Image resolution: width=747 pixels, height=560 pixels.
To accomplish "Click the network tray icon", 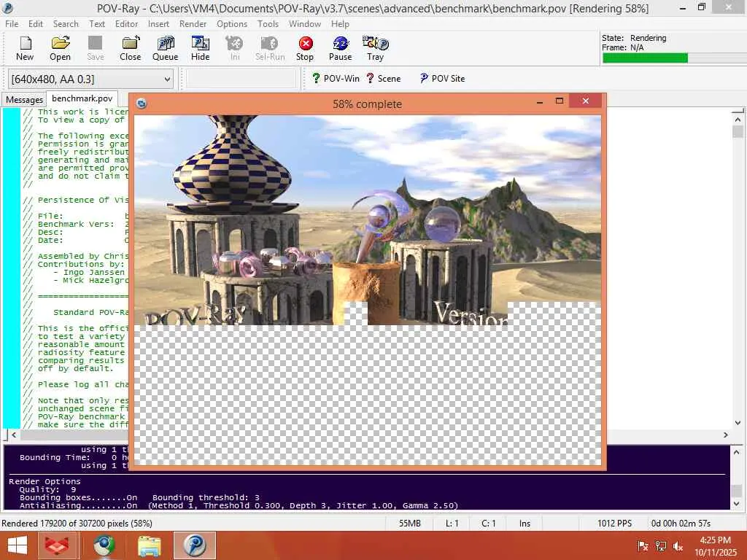I will (x=660, y=546).
